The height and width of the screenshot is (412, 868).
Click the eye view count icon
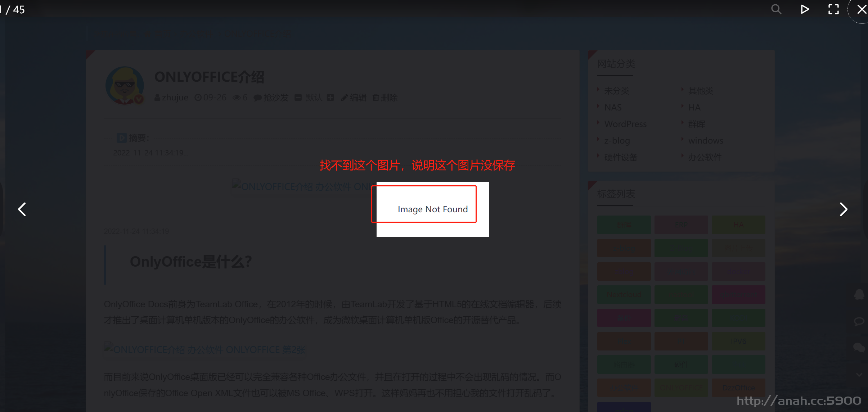pyautogui.click(x=236, y=98)
